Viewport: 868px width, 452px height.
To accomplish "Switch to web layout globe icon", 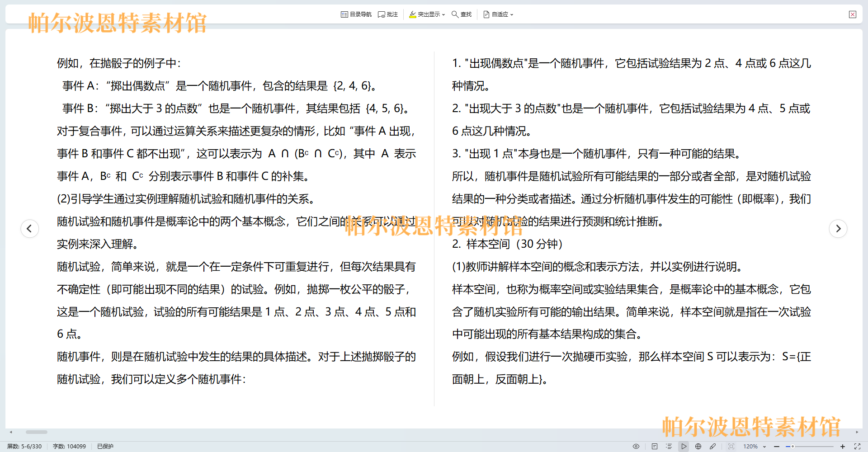I will [x=698, y=447].
